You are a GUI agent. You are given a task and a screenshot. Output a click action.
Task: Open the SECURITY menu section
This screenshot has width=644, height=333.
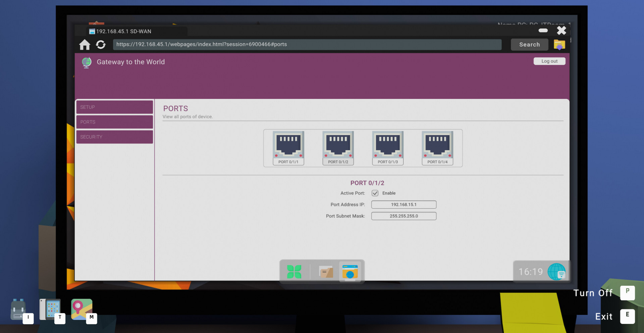pyautogui.click(x=115, y=137)
